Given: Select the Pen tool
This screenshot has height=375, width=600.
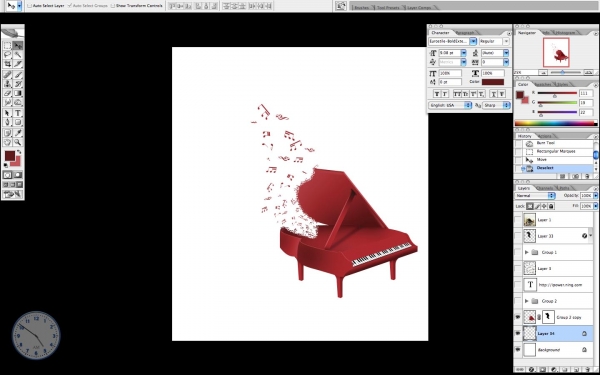Looking at the screenshot, I should (x=8, y=122).
